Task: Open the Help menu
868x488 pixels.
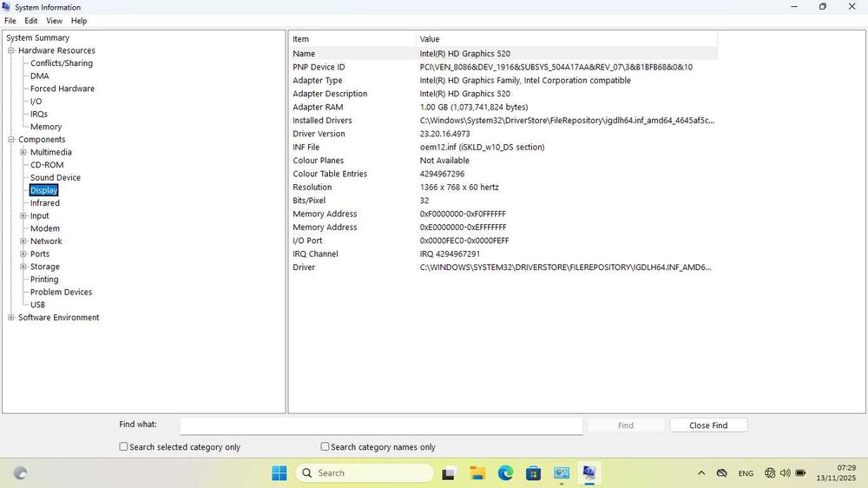Action: 79,21
